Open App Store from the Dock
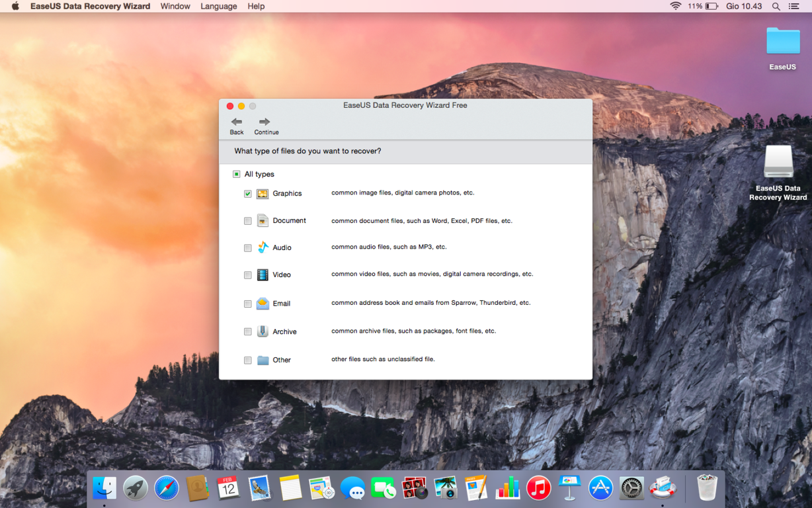The width and height of the screenshot is (812, 508). 600,488
